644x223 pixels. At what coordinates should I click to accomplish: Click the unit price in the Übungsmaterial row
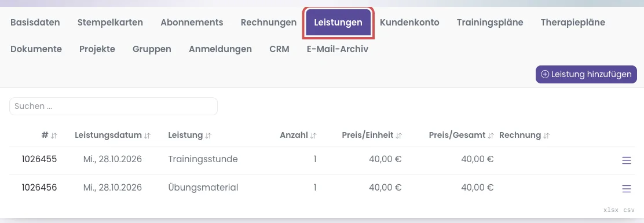pyautogui.click(x=385, y=188)
